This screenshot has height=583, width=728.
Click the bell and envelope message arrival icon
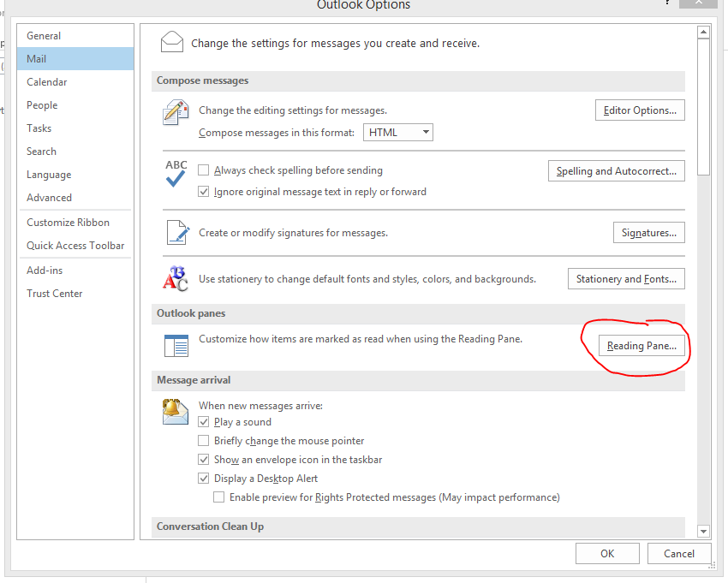pos(175,412)
